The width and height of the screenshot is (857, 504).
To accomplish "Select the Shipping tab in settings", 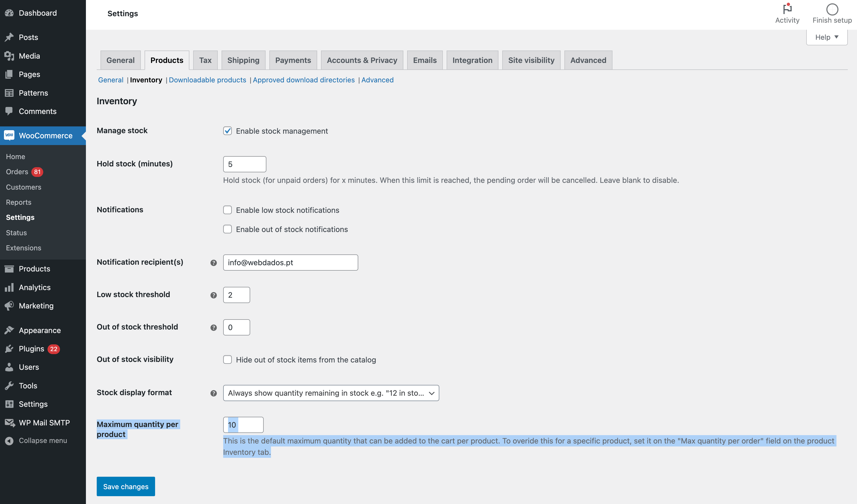I will coord(242,60).
